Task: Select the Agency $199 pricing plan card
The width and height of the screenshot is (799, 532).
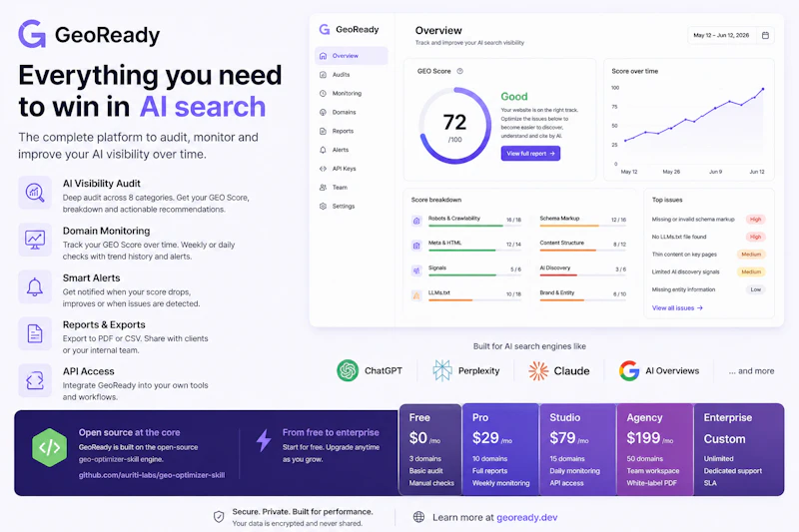Action: click(x=655, y=449)
